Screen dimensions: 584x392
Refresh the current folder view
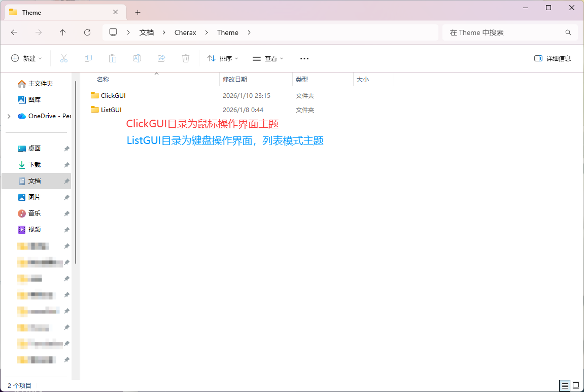click(87, 32)
